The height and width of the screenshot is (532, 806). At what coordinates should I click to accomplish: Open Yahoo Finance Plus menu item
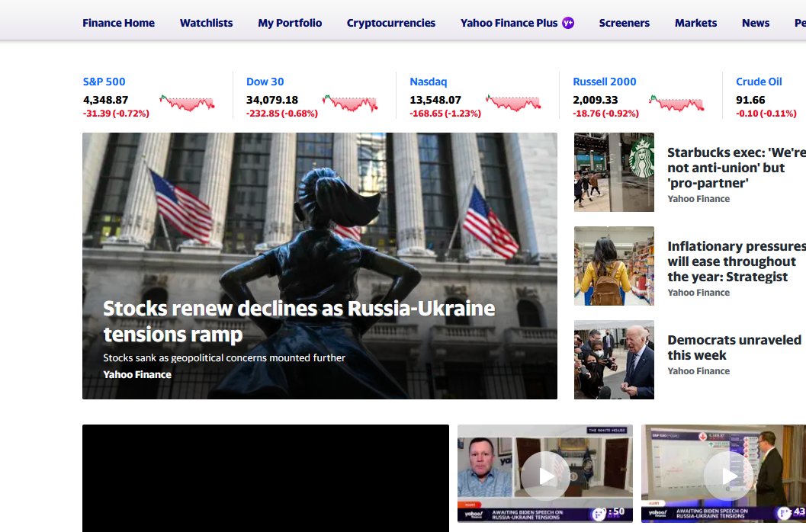tap(509, 23)
